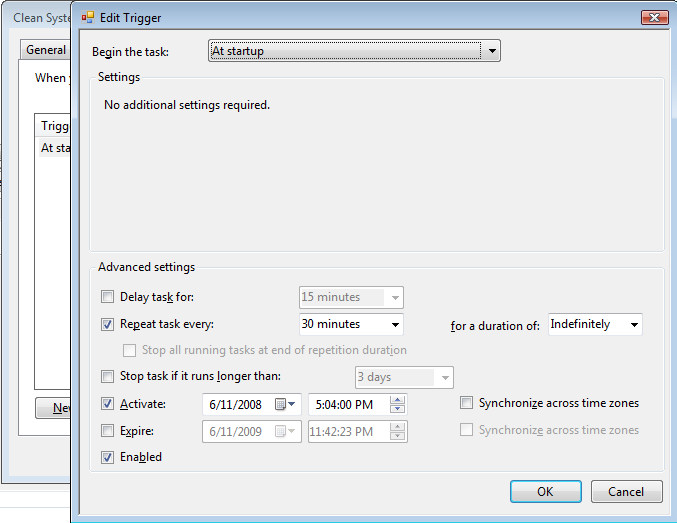Uncheck Repeat task every option
The width and height of the screenshot is (677, 523).
pyautogui.click(x=108, y=324)
